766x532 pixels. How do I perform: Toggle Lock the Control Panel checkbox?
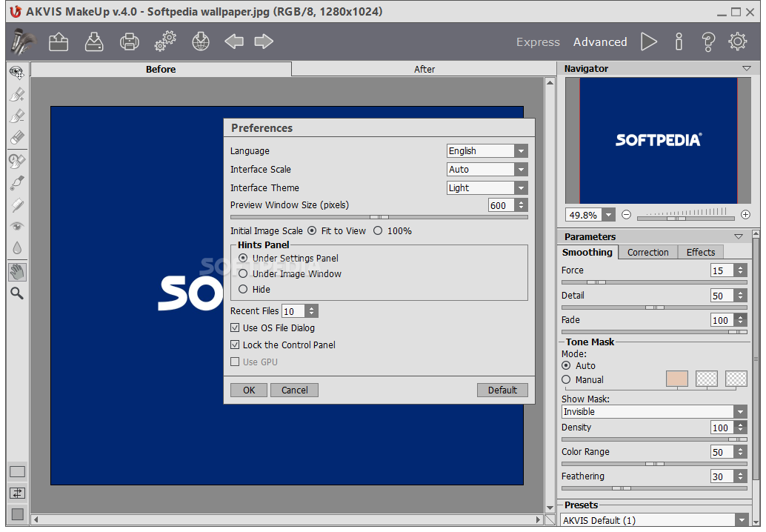coord(235,345)
